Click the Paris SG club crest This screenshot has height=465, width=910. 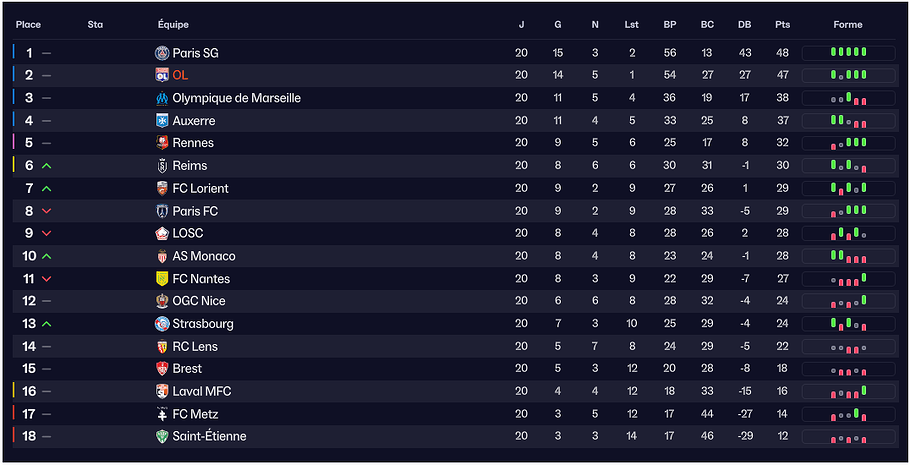[162, 53]
